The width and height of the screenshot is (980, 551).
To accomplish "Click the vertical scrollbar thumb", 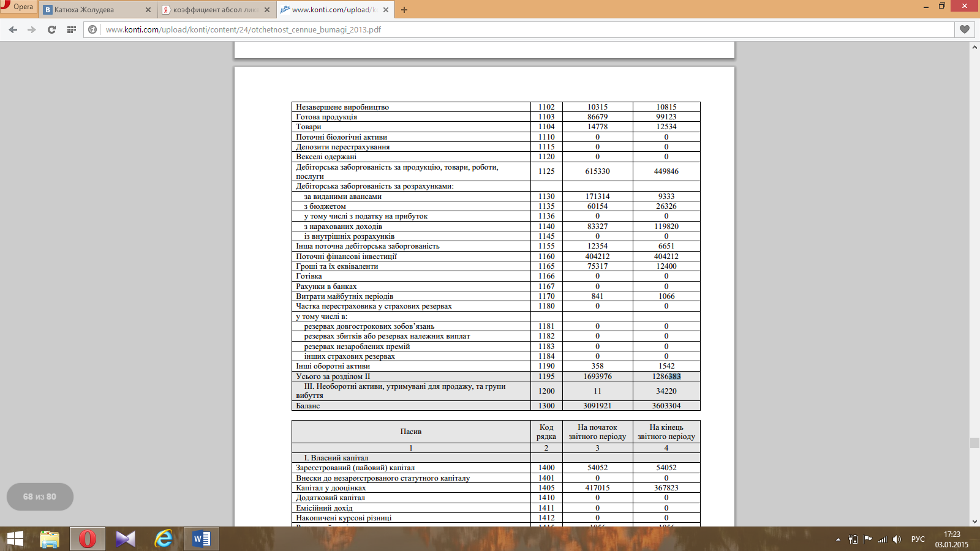I will coord(974,443).
